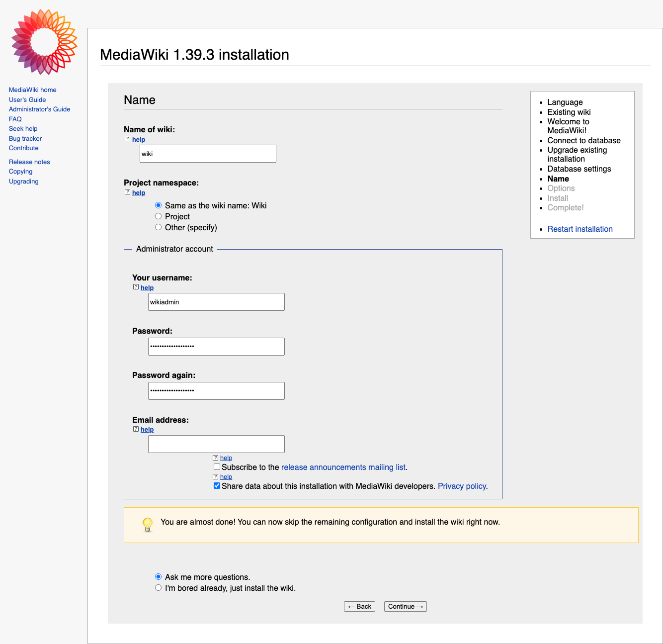663x644 pixels.
Task: Click the MediaWiki sunflower logo
Action: tap(44, 42)
